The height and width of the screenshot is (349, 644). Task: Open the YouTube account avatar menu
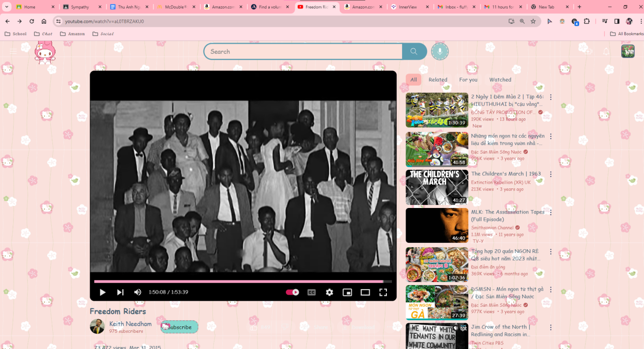point(628,51)
